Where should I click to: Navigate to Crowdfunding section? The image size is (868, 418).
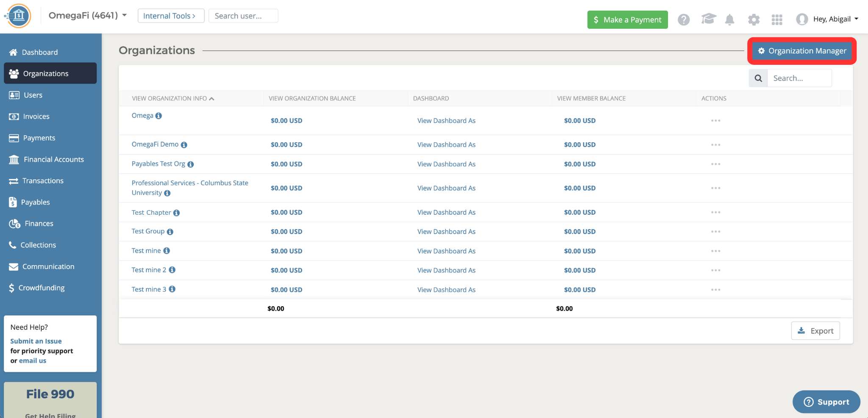point(42,288)
